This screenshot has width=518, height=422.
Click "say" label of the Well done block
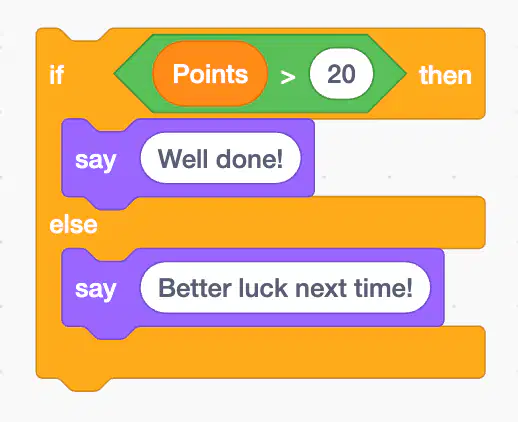click(x=96, y=160)
